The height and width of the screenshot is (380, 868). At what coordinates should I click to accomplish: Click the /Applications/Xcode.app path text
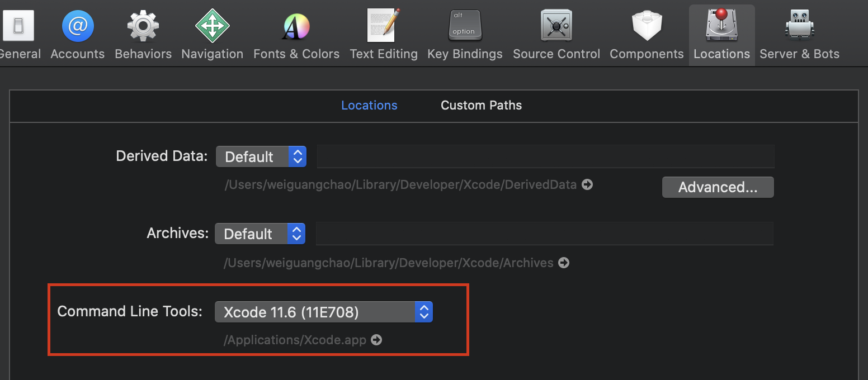295,340
